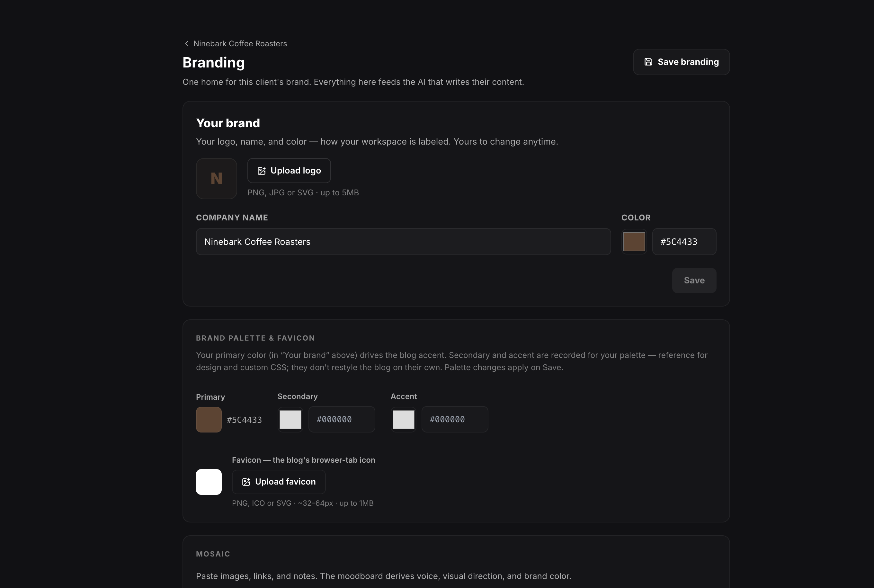874x588 pixels.
Task: Click the image icon in Upload logo
Action: tap(261, 171)
